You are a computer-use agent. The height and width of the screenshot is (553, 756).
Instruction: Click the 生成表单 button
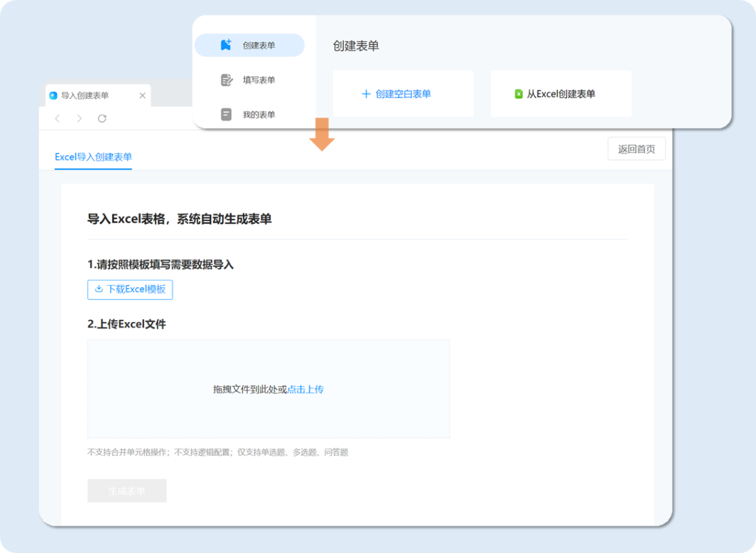127,490
